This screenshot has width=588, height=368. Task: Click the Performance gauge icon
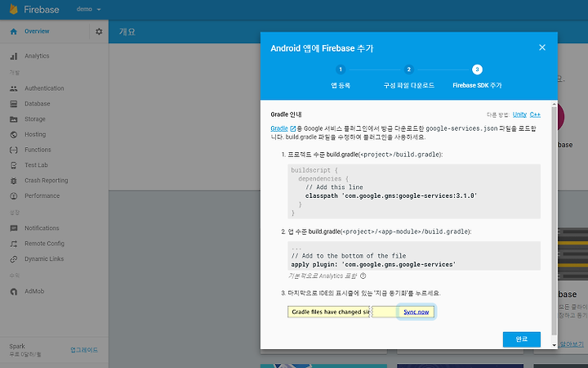pyautogui.click(x=14, y=196)
